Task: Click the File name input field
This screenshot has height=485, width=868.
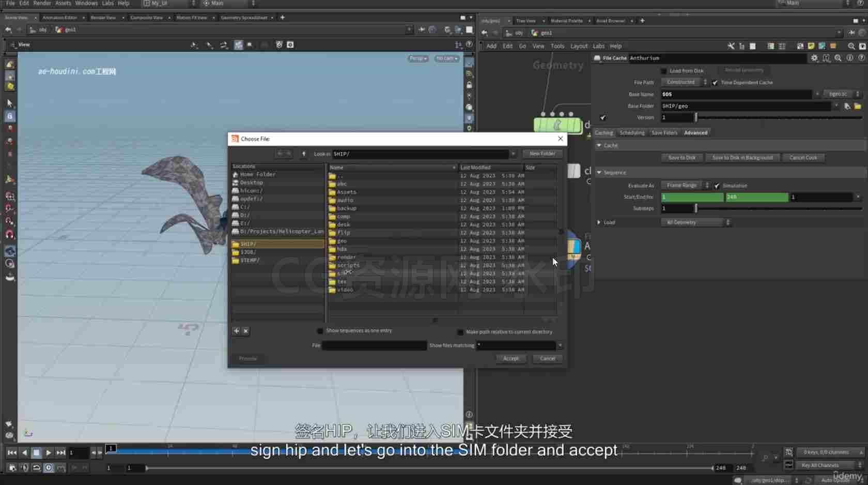Action: [x=374, y=345]
